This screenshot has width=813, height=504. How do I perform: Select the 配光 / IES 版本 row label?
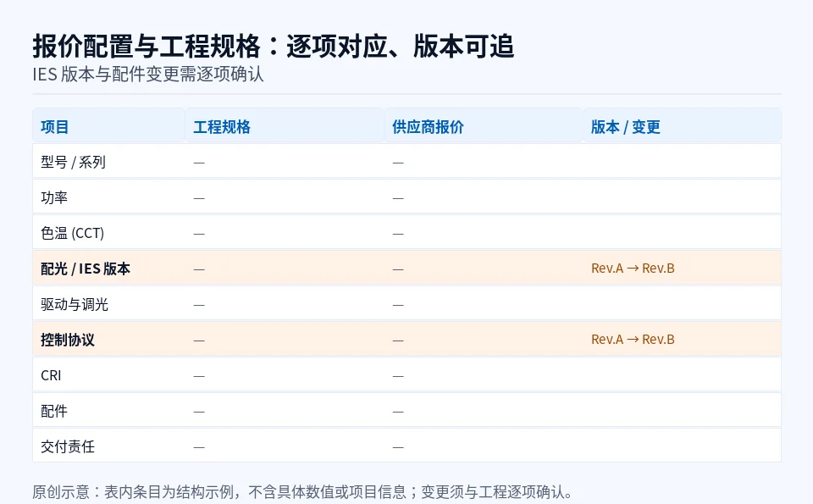tap(86, 269)
